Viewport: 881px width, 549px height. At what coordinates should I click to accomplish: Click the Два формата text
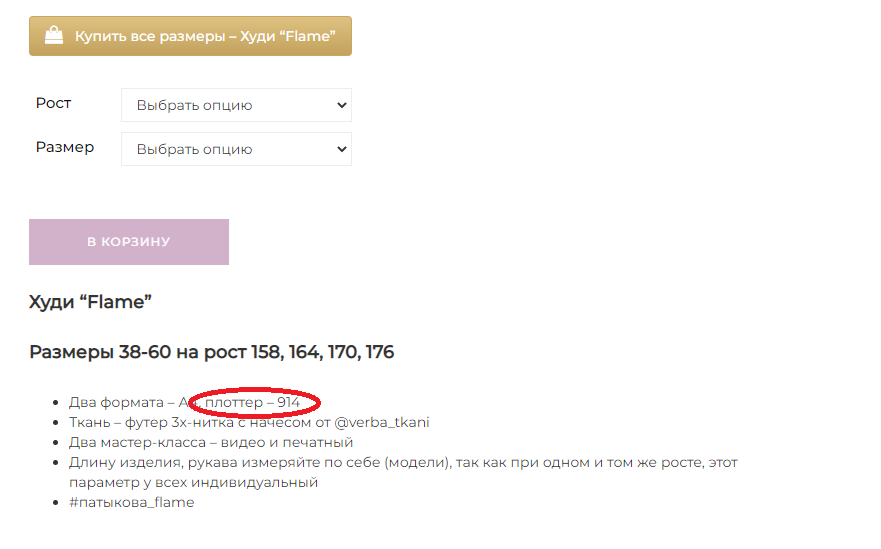116,402
